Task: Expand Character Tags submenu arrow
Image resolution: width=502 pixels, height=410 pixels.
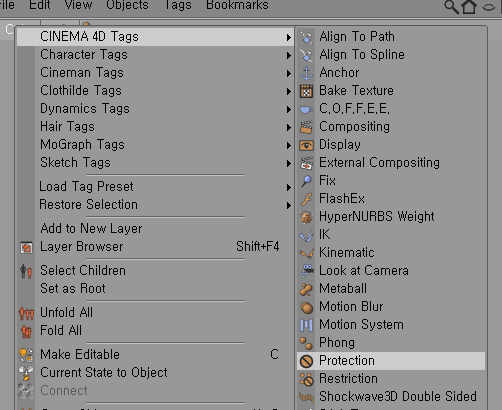Action: point(289,55)
